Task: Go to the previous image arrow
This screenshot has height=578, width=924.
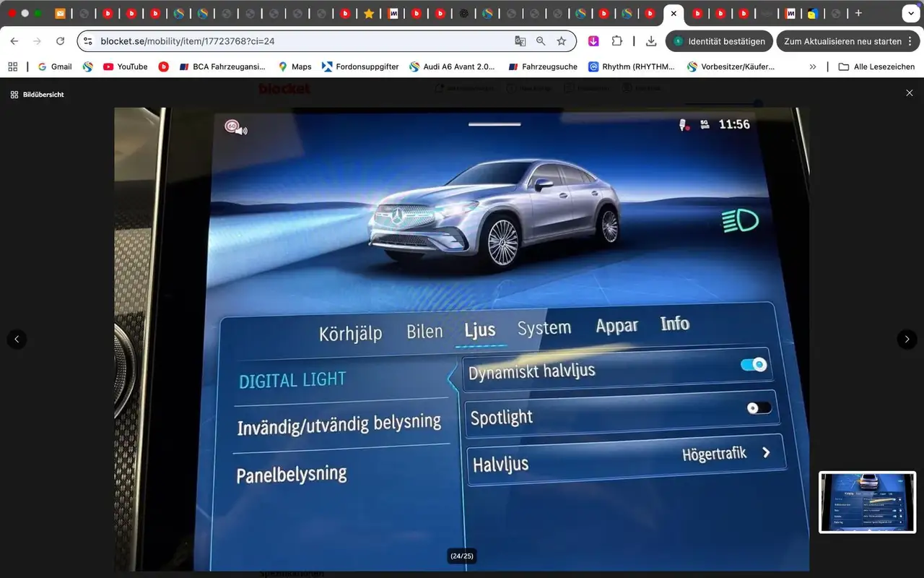Action: tap(17, 339)
